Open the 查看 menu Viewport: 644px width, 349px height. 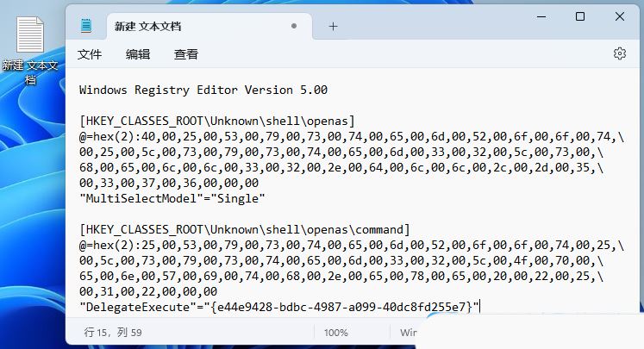186,54
